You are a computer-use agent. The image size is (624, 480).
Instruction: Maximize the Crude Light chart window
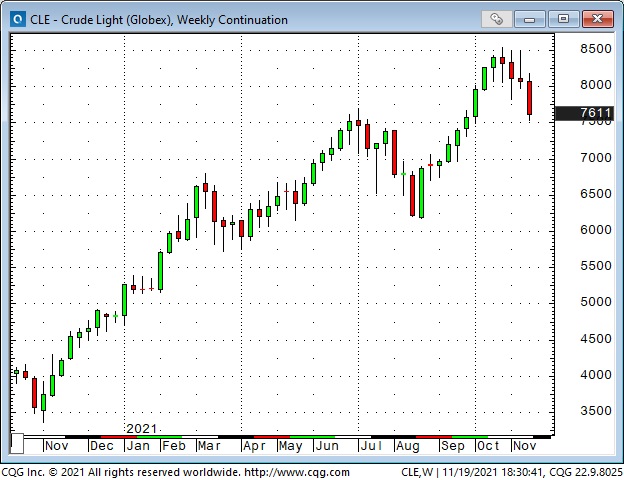coord(563,19)
